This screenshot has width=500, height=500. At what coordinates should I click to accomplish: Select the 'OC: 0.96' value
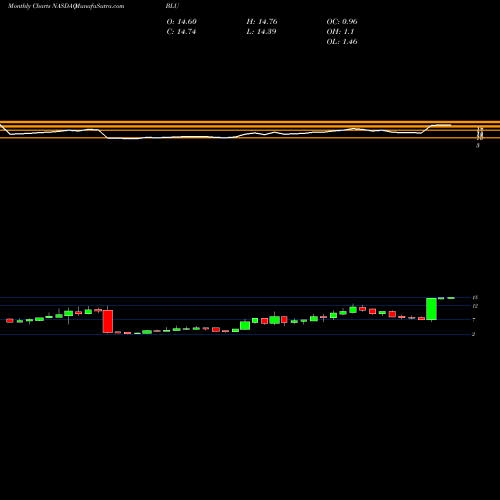(x=342, y=22)
